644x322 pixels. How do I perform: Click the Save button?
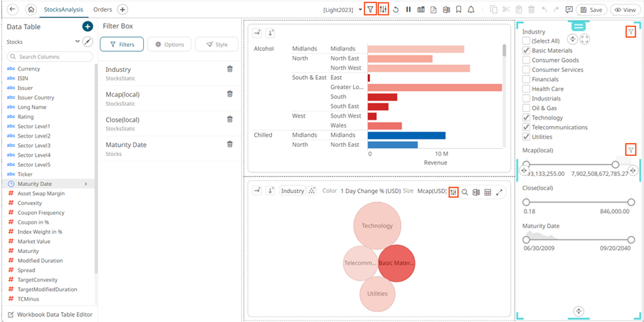[x=591, y=9]
